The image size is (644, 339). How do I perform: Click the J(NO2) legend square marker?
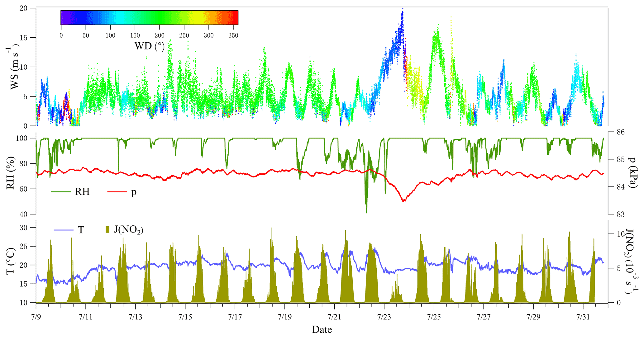(x=108, y=230)
